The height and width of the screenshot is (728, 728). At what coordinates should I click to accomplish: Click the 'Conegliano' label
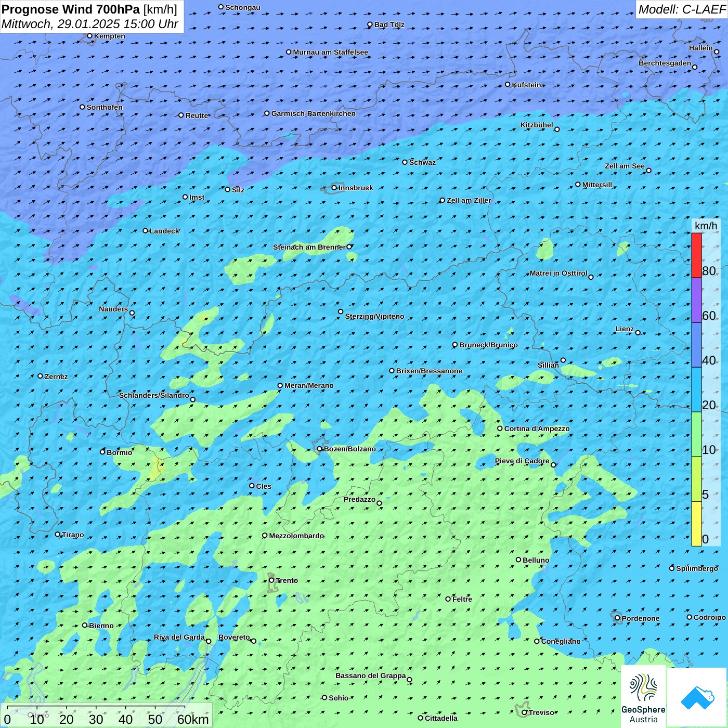(x=561, y=641)
